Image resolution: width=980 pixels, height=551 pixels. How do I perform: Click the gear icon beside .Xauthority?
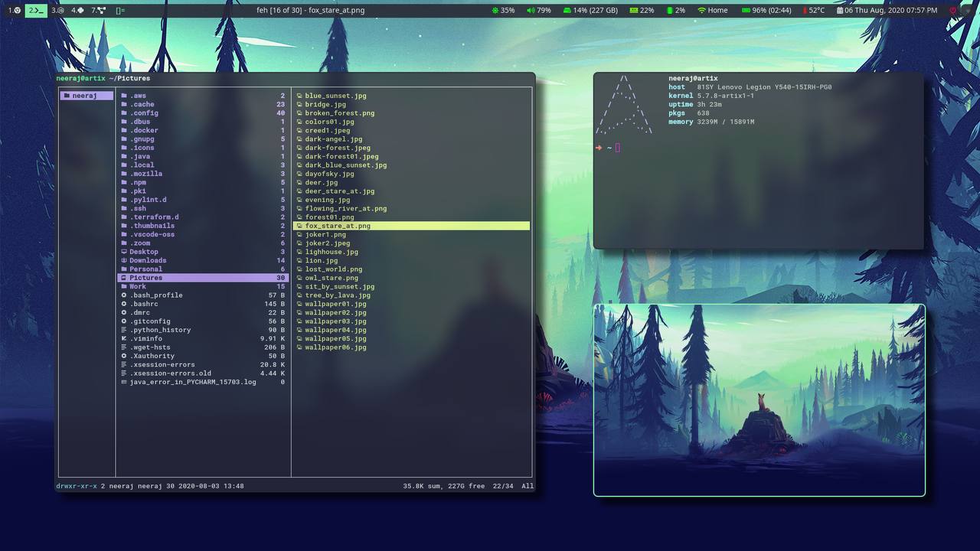124,356
